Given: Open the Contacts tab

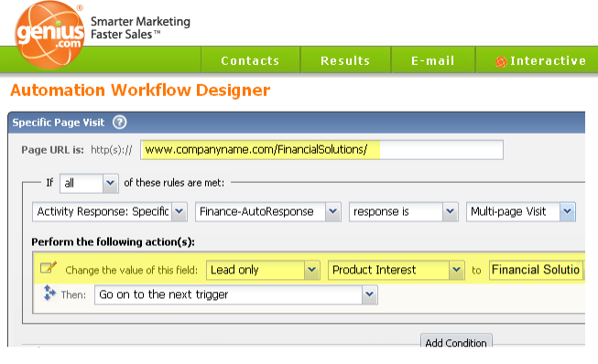Looking at the screenshot, I should point(250,60).
